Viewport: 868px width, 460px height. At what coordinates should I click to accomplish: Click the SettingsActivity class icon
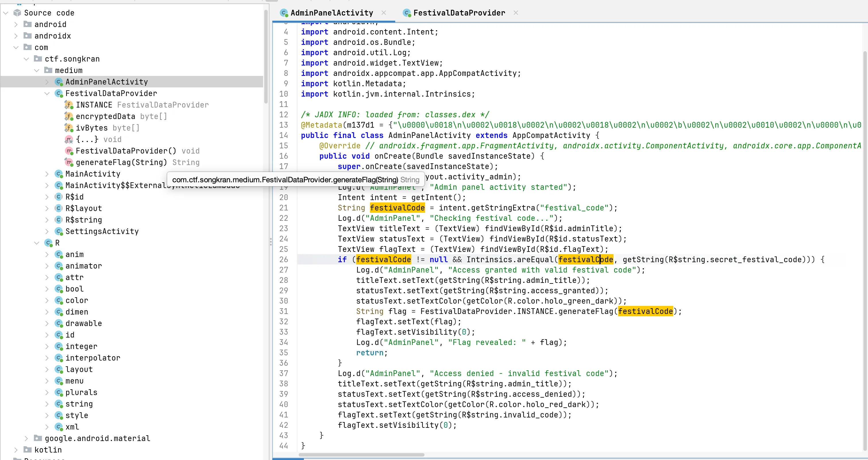[59, 231]
